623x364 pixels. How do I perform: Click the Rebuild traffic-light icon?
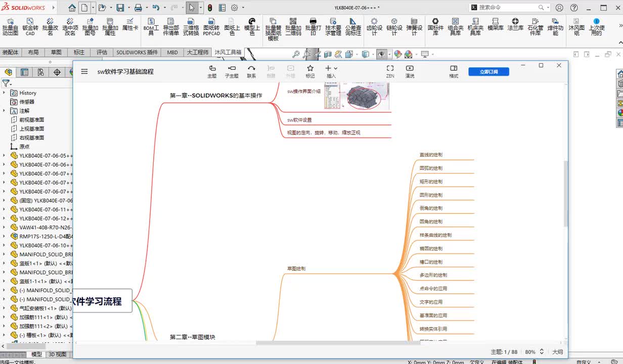coord(209,8)
